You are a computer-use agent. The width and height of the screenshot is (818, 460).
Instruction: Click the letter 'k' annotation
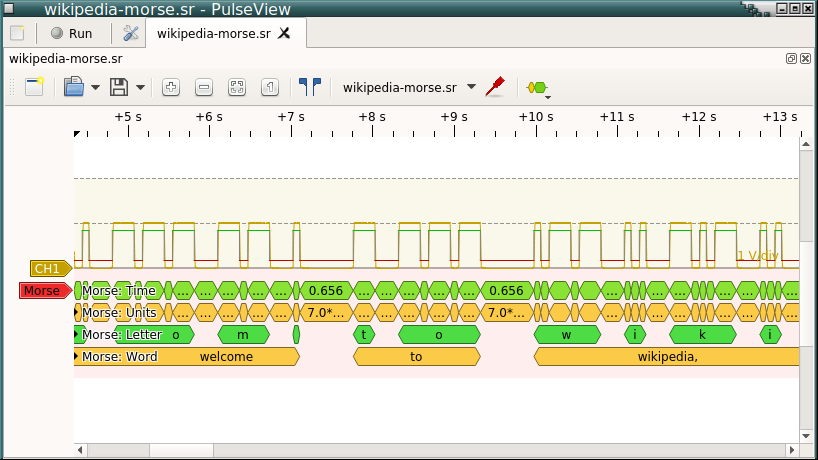coord(703,334)
